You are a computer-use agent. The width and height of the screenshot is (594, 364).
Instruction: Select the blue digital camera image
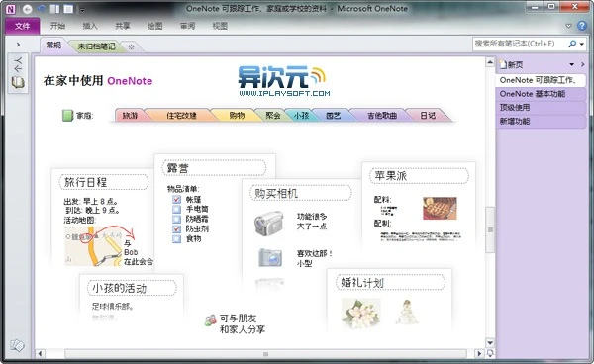click(270, 257)
